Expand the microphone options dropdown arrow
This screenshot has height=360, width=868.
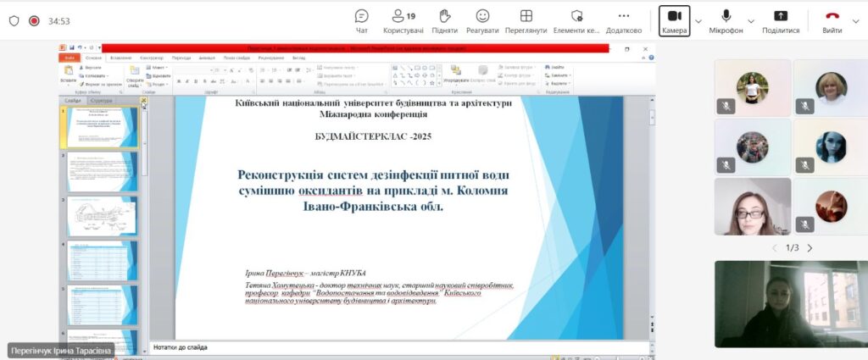751,21
